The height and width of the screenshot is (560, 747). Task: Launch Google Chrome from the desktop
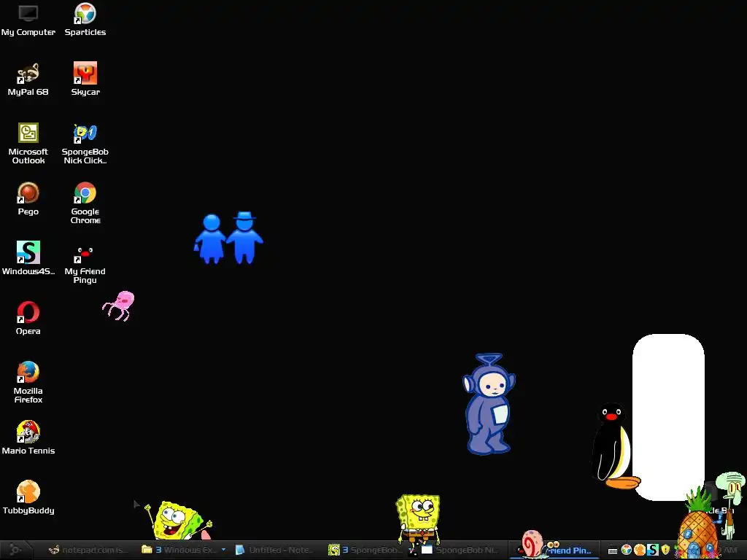[85, 203]
